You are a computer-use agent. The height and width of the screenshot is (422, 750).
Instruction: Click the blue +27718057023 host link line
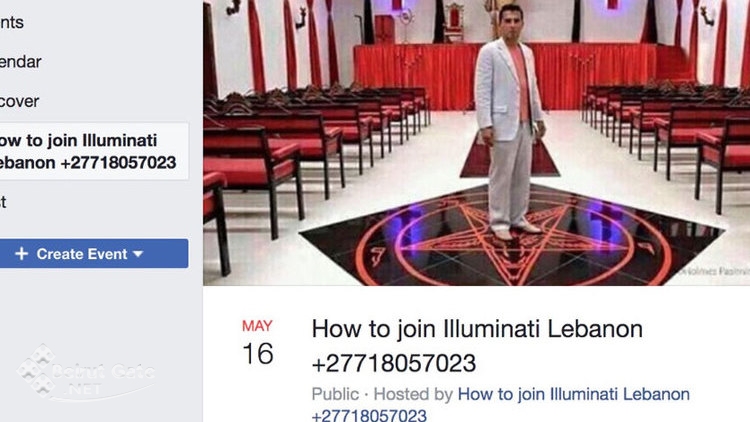(369, 415)
